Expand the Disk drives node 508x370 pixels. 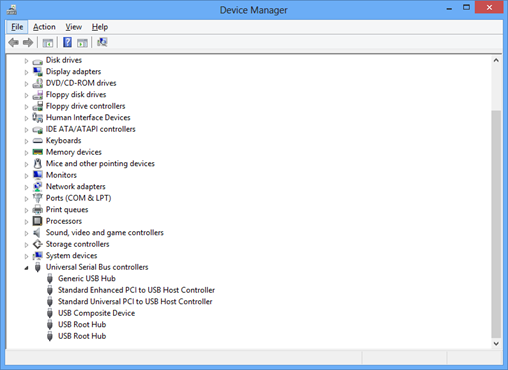(x=26, y=61)
